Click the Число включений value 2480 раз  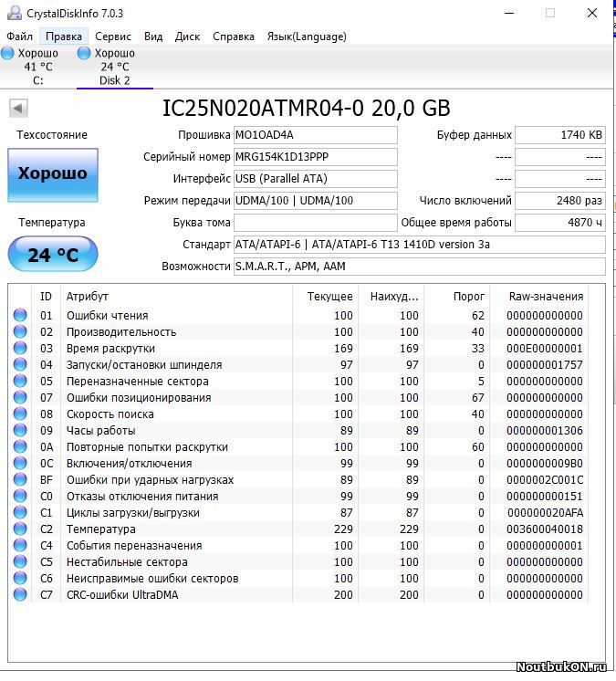click(560, 201)
